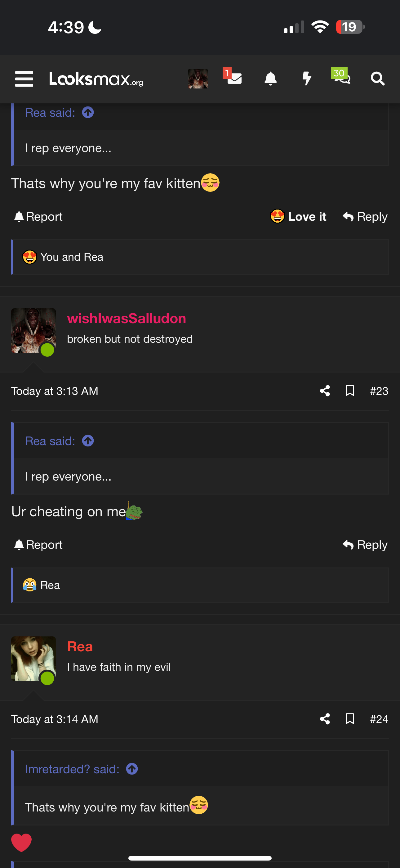400x868 pixels.
Task: Open wishIwasSalludon's profile link
Action: pos(126,319)
